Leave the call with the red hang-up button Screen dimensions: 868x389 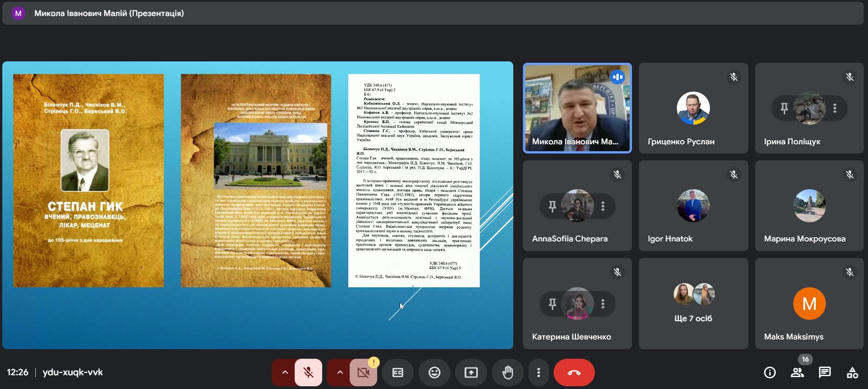click(574, 373)
